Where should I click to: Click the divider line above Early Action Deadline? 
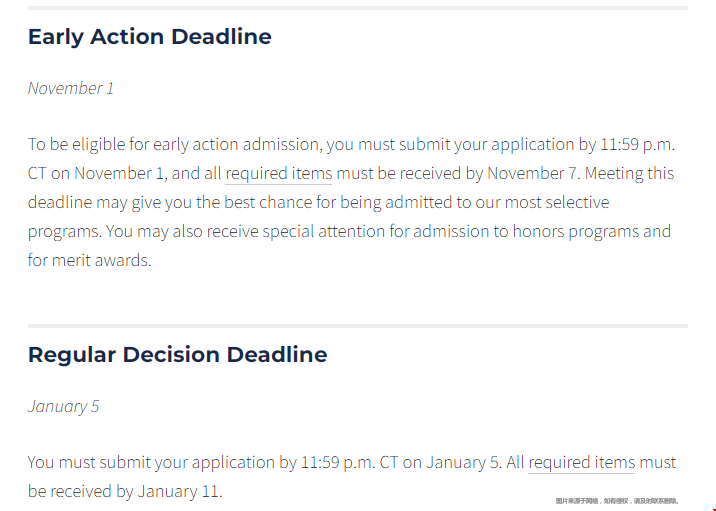[x=357, y=8]
